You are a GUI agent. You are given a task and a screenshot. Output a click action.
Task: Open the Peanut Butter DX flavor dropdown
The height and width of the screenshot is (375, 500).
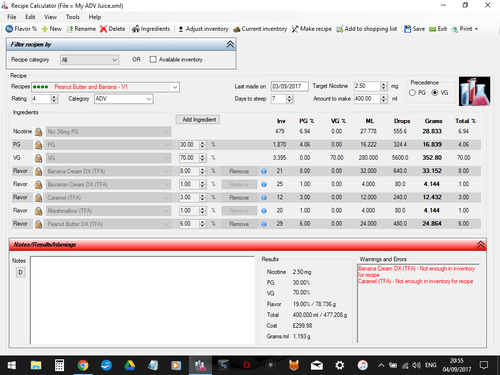[x=108, y=224]
